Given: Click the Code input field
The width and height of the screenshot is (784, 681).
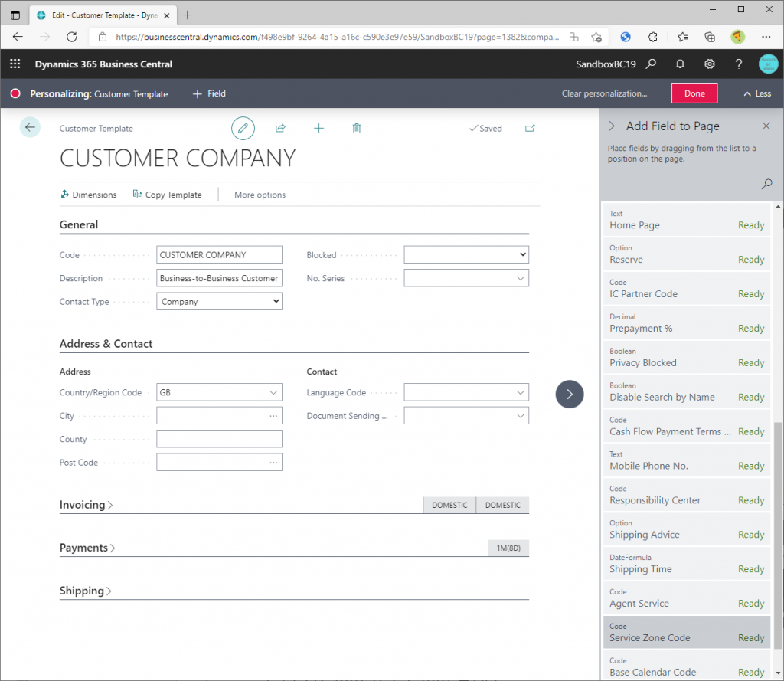Looking at the screenshot, I should click(219, 254).
